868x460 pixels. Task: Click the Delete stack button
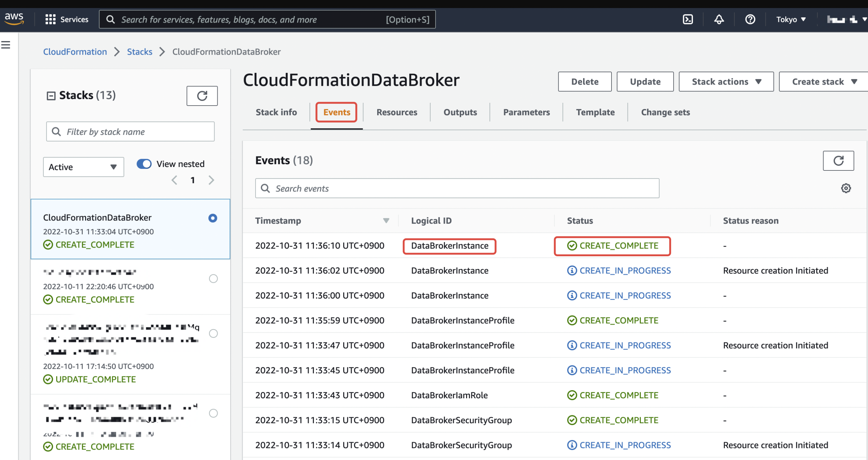[584, 82]
